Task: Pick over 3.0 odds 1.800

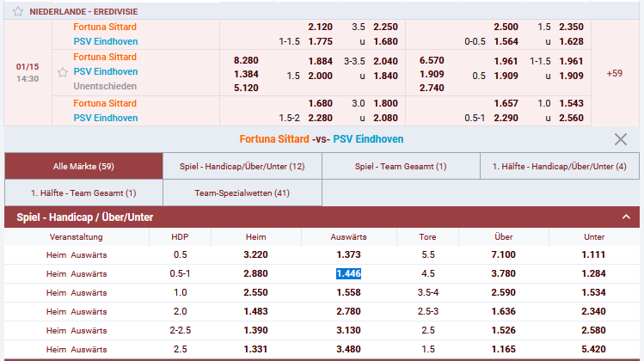Action: (x=385, y=103)
